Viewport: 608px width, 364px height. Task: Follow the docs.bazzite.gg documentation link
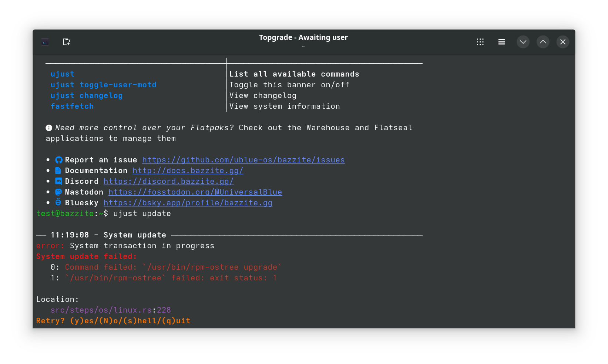pos(188,171)
